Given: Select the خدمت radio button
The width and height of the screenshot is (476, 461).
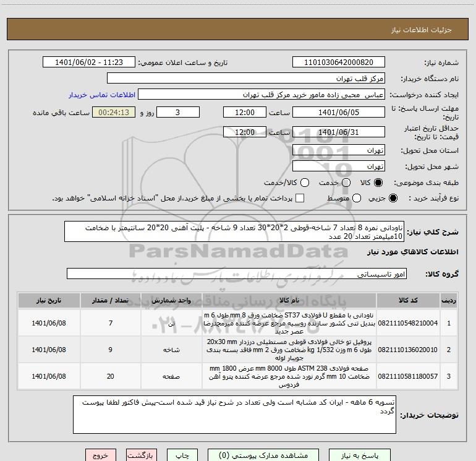Looking at the screenshot, I should (346, 183).
